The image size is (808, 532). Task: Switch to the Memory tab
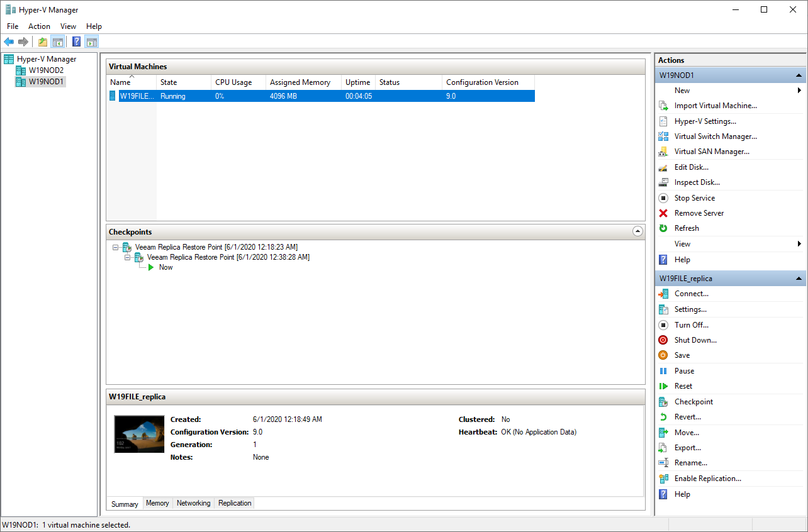point(157,503)
